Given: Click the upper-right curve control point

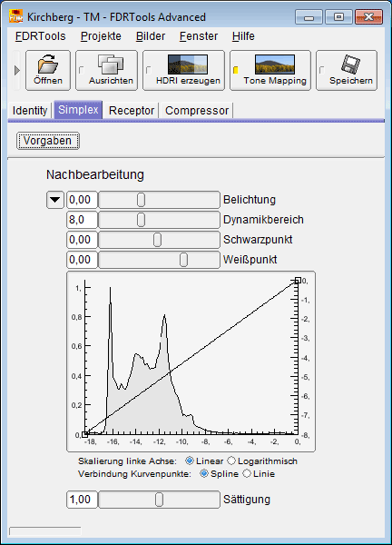Looking at the screenshot, I should [298, 280].
